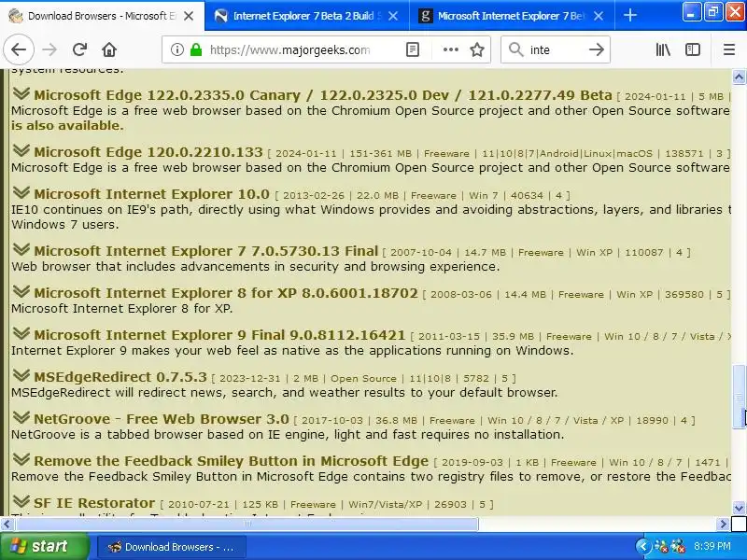Expand chevron beside Internet Explorer 8 for XP

[x=21, y=291]
